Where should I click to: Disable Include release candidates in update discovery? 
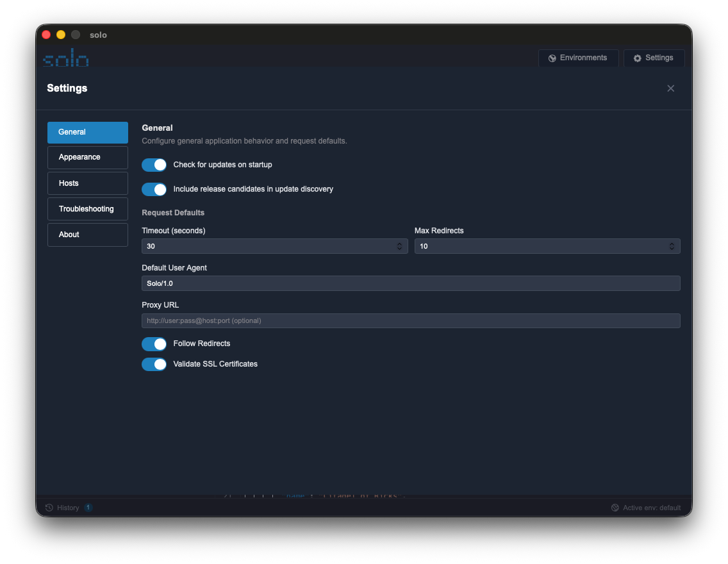(154, 190)
